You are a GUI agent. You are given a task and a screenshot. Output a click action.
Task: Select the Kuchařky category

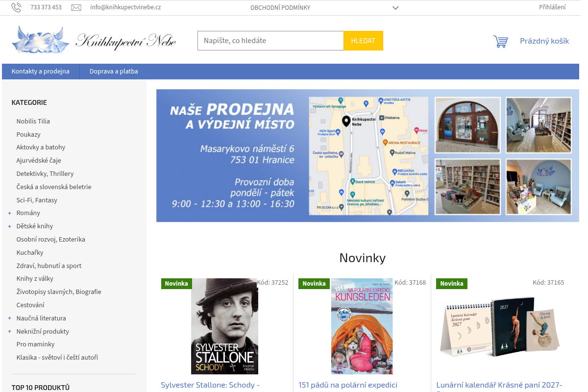pos(30,253)
